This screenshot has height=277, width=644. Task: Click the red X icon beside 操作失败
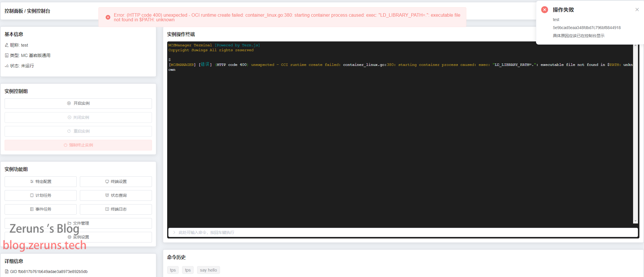[544, 10]
